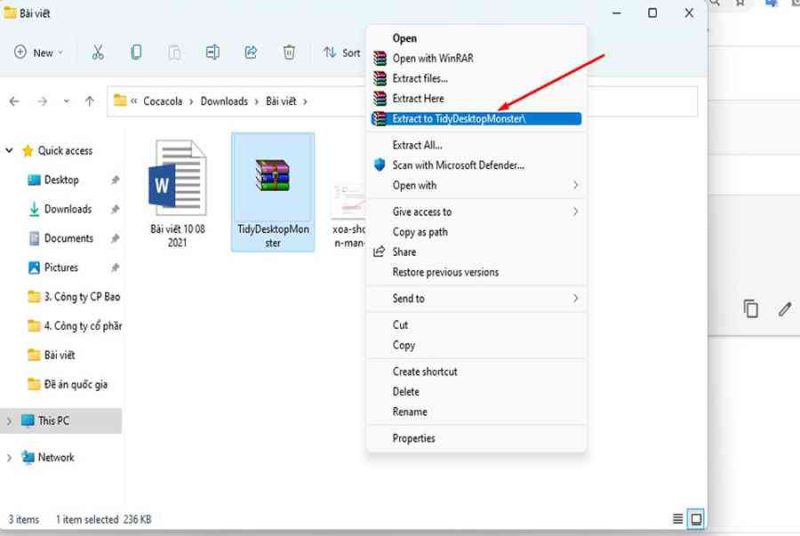The height and width of the screenshot is (536, 800).
Task: Choose Extract Here from context menu
Action: point(418,99)
